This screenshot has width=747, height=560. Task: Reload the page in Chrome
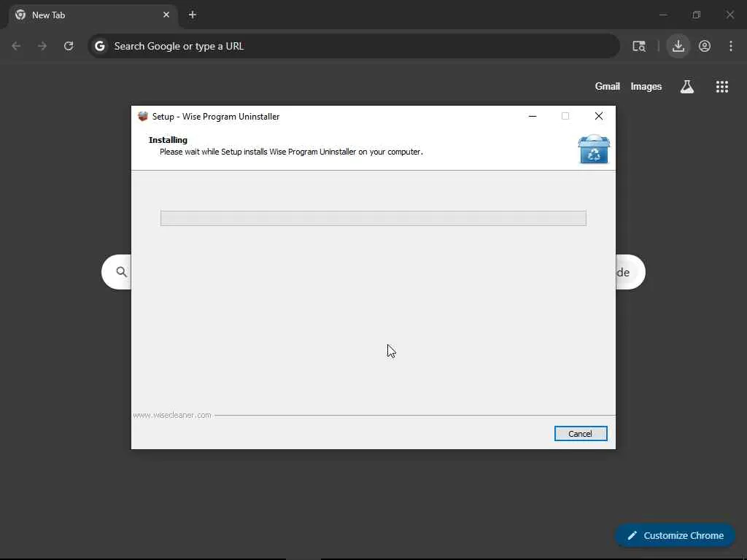tap(69, 46)
